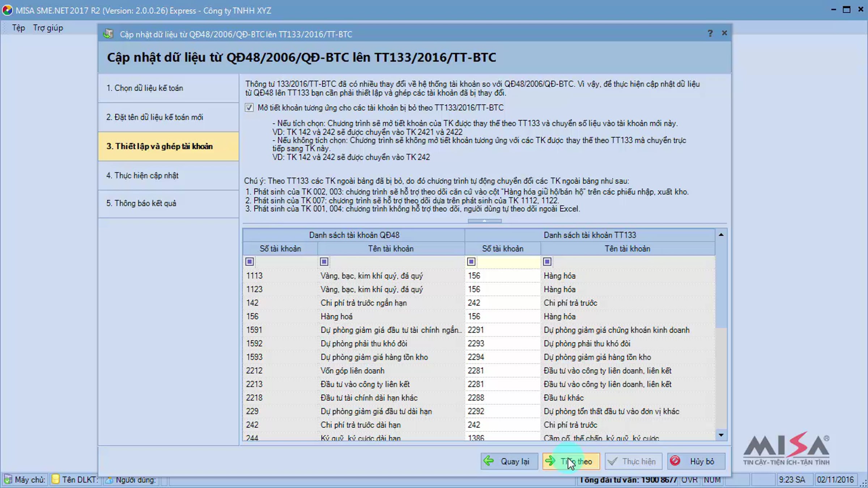Click the dialog title bar wizard icon

pyautogui.click(x=108, y=34)
